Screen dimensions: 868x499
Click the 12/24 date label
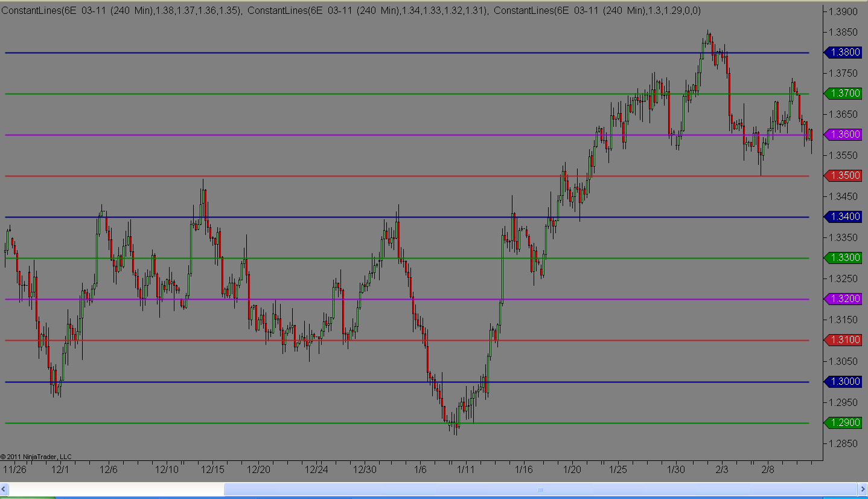tap(316, 469)
